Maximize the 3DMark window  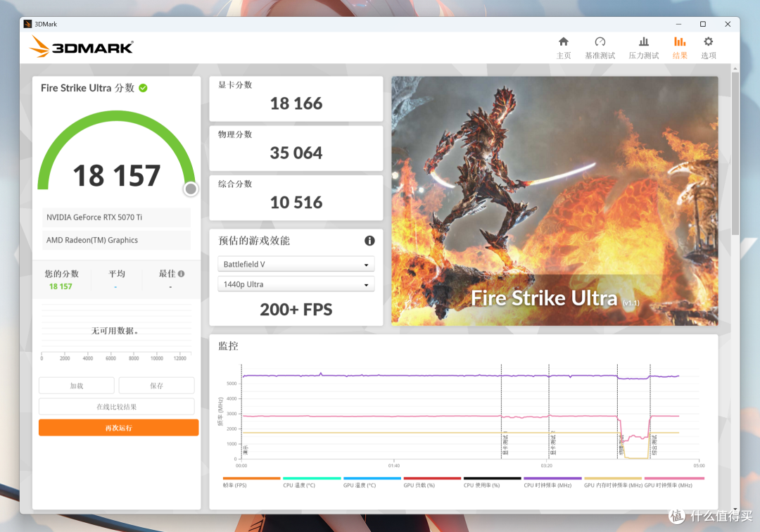tap(703, 24)
